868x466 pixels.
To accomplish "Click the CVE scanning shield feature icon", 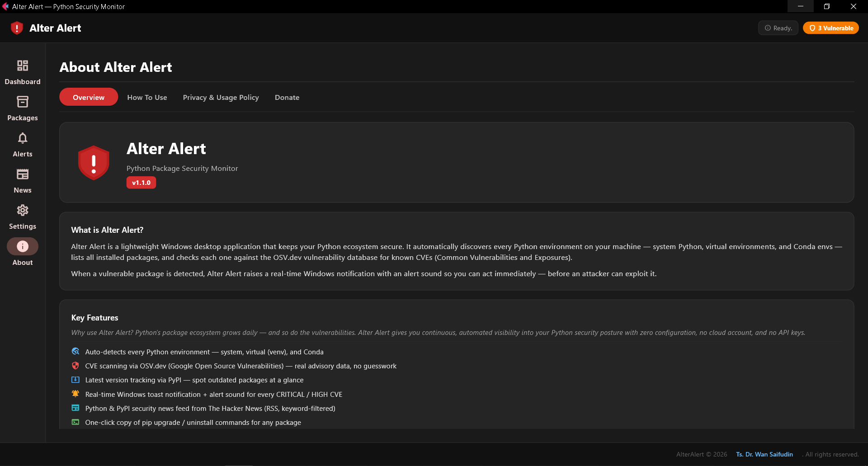I will (x=75, y=366).
